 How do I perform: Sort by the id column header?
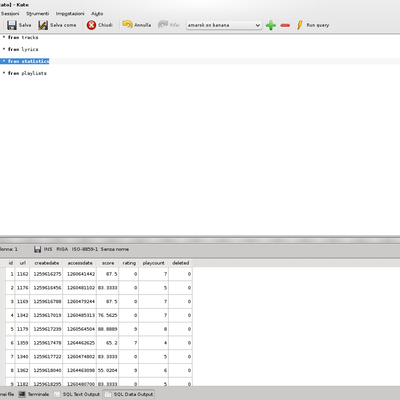coord(10,263)
